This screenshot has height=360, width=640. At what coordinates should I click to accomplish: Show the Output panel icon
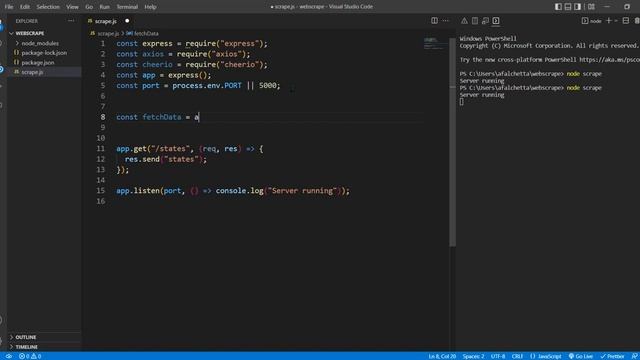point(475,21)
